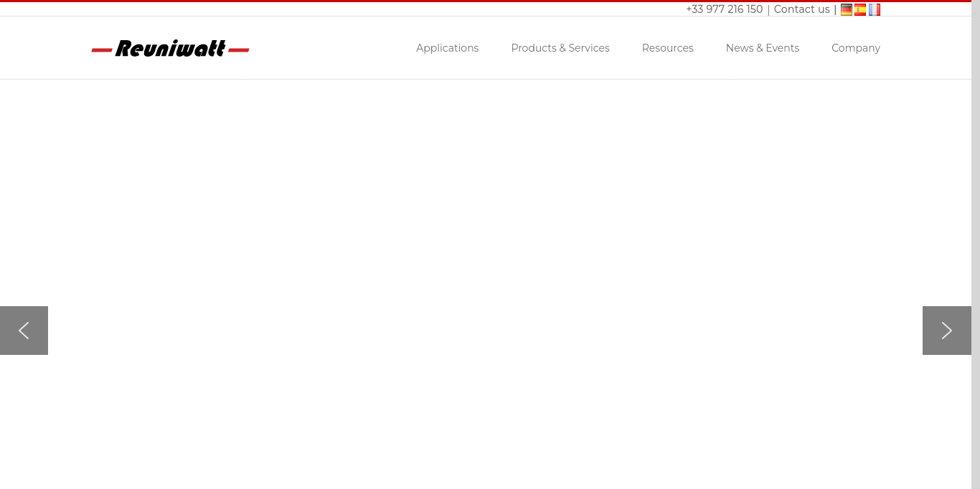Click blank header space beside the logo

click(330, 48)
